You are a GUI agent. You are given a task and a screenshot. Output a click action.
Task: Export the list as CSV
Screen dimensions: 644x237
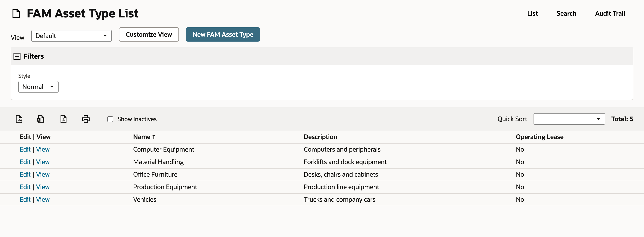(x=19, y=119)
